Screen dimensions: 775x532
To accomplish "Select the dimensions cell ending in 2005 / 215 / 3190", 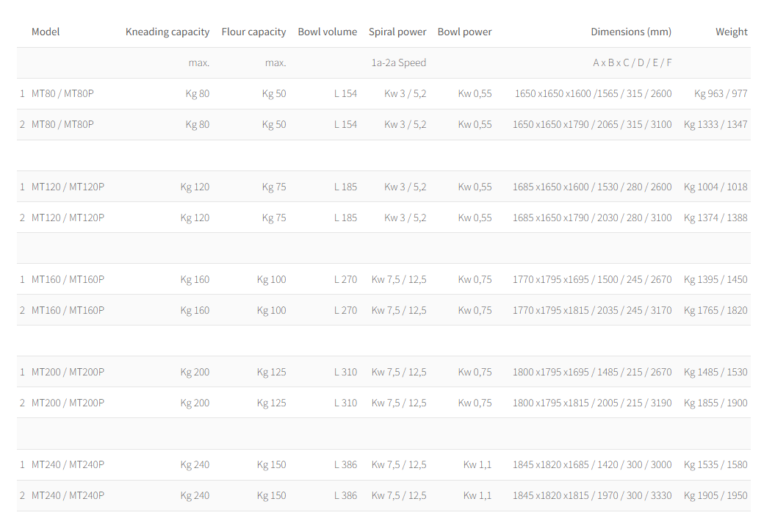I will point(591,403).
